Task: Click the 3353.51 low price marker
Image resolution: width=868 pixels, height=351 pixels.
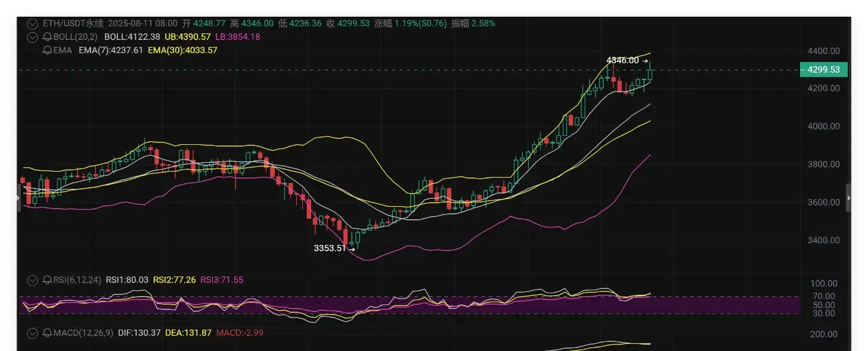Action: [x=330, y=249]
